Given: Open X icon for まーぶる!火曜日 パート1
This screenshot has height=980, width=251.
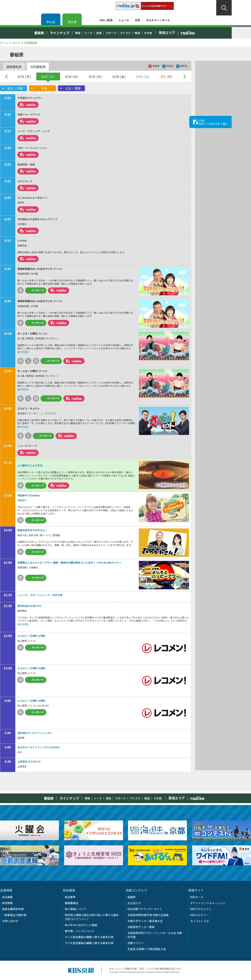Looking at the screenshot, I should (x=28, y=361).
